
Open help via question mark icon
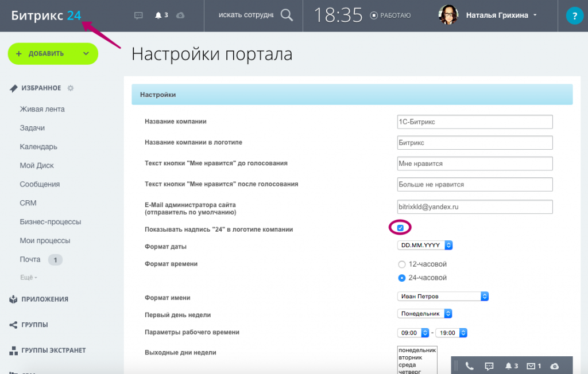(574, 15)
